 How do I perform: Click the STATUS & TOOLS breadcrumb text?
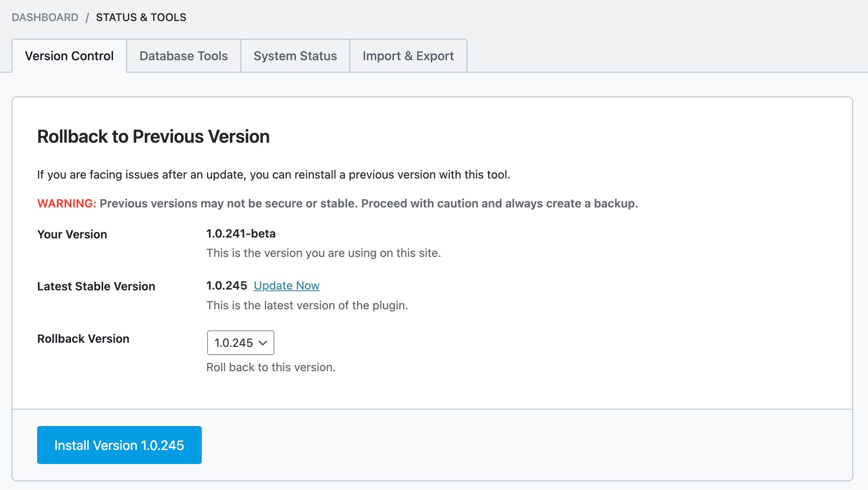[x=141, y=17]
